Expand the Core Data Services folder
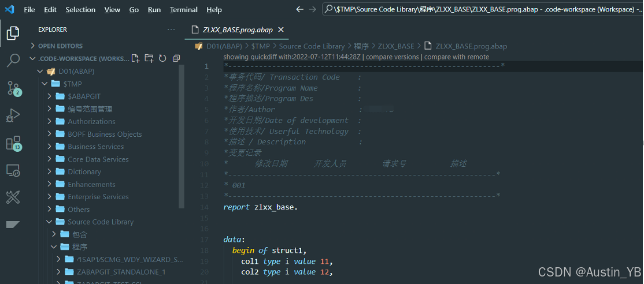Screen dimensions: 644x284 pos(98,159)
